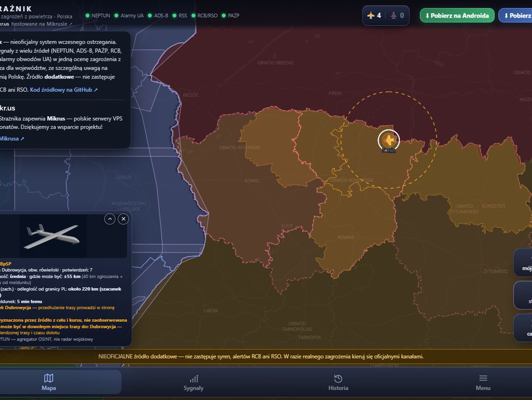Click the OBWÓD BRZESKI map label
The image size is (532, 400).
(x=275, y=63)
